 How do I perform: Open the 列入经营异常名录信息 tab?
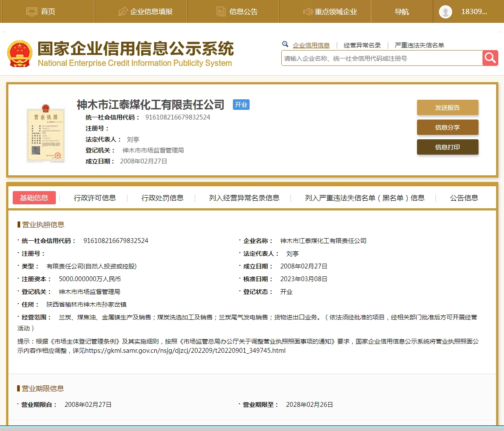244,198
